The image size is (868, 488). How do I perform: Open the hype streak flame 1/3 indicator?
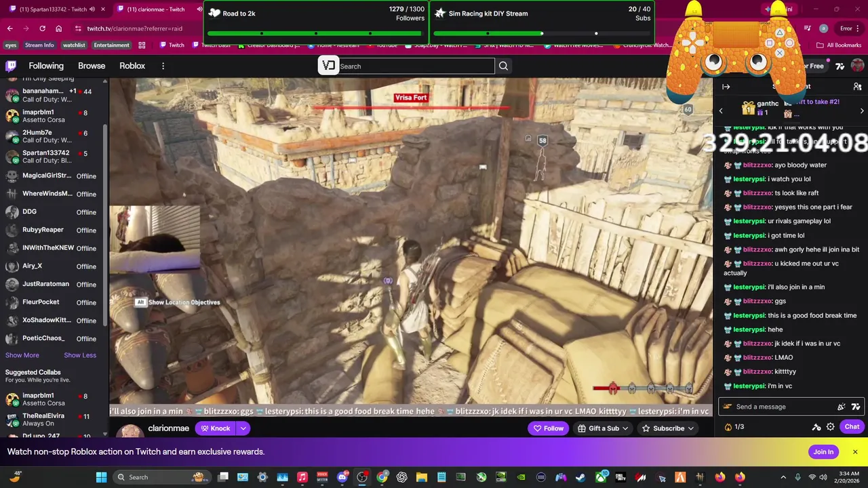click(x=734, y=427)
